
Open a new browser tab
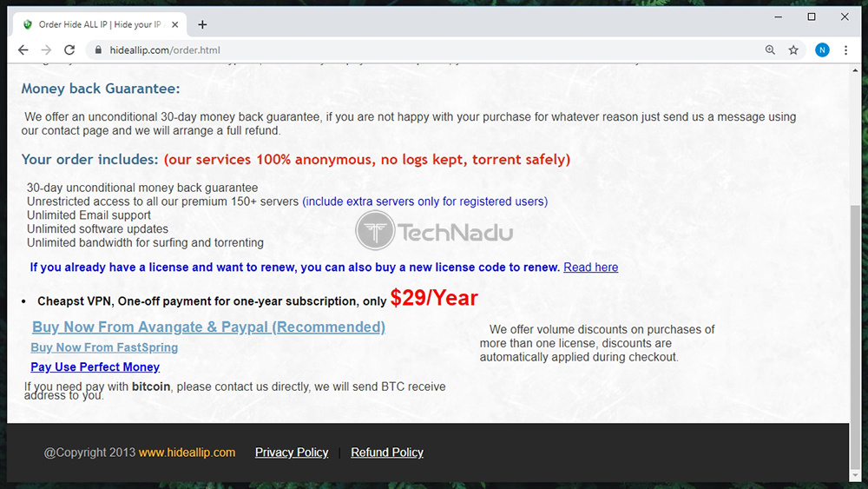pyautogui.click(x=202, y=24)
